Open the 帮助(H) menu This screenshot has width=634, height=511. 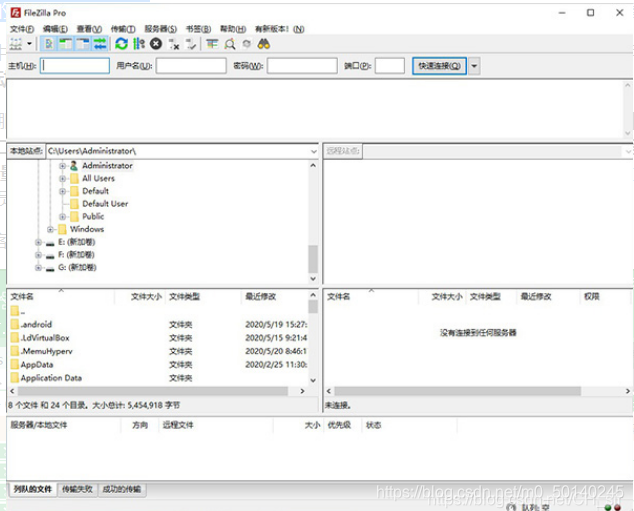point(233,29)
